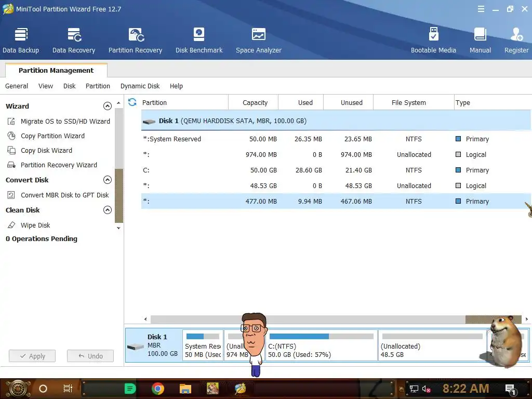Select the Disk 1 header row
532x399 pixels.
click(336, 121)
